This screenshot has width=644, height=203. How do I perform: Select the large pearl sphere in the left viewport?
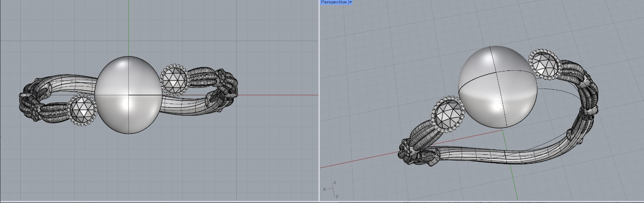[x=128, y=95]
